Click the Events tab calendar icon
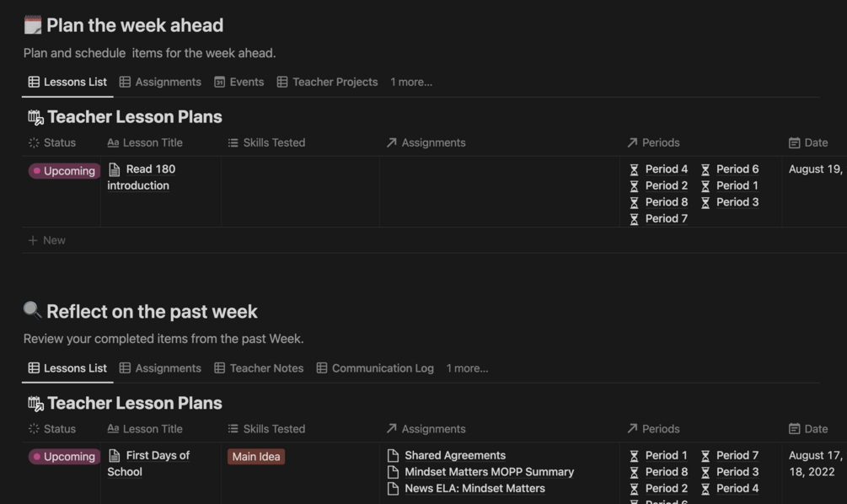The image size is (847, 504). (220, 82)
